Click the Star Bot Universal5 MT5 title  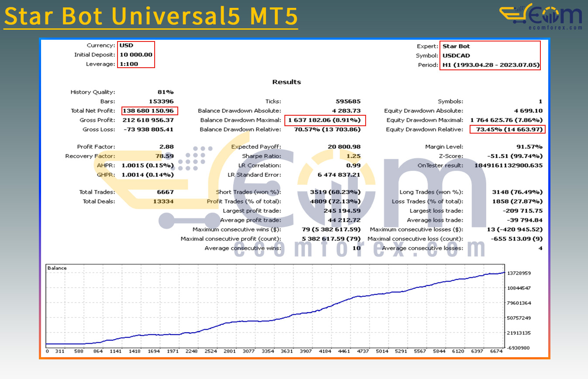[151, 16]
